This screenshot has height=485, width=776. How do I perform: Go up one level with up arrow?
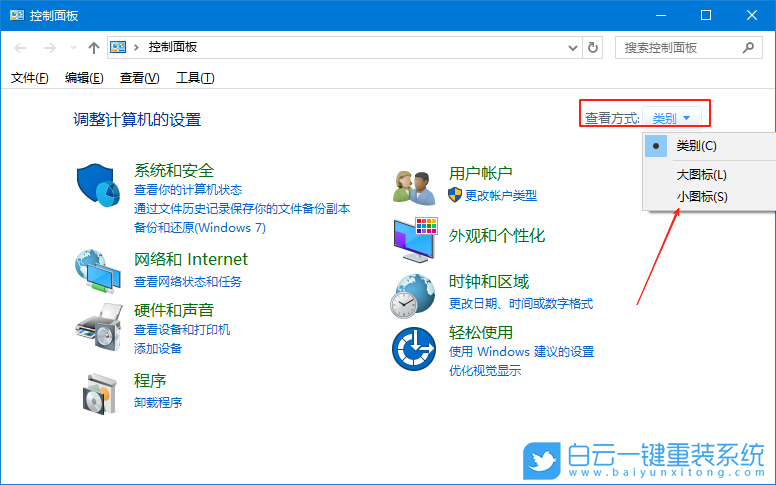pyautogui.click(x=94, y=48)
